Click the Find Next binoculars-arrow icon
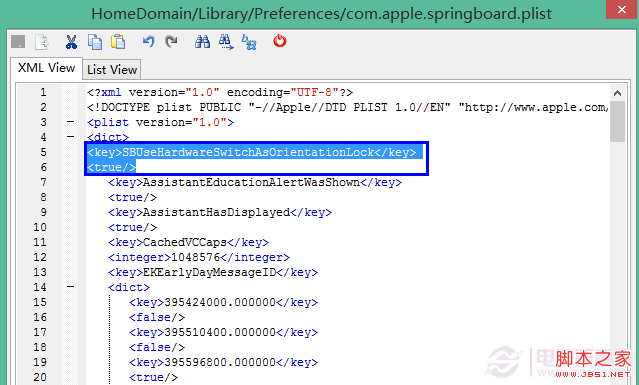 point(226,42)
